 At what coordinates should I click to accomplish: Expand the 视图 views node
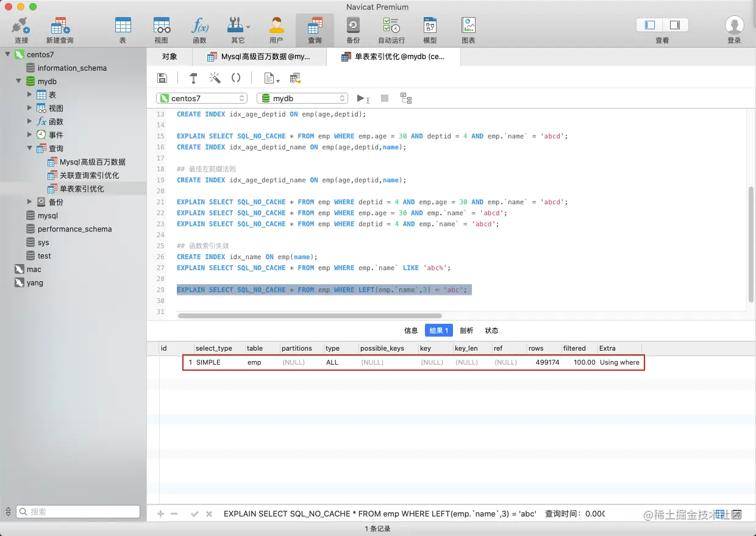pos(30,108)
